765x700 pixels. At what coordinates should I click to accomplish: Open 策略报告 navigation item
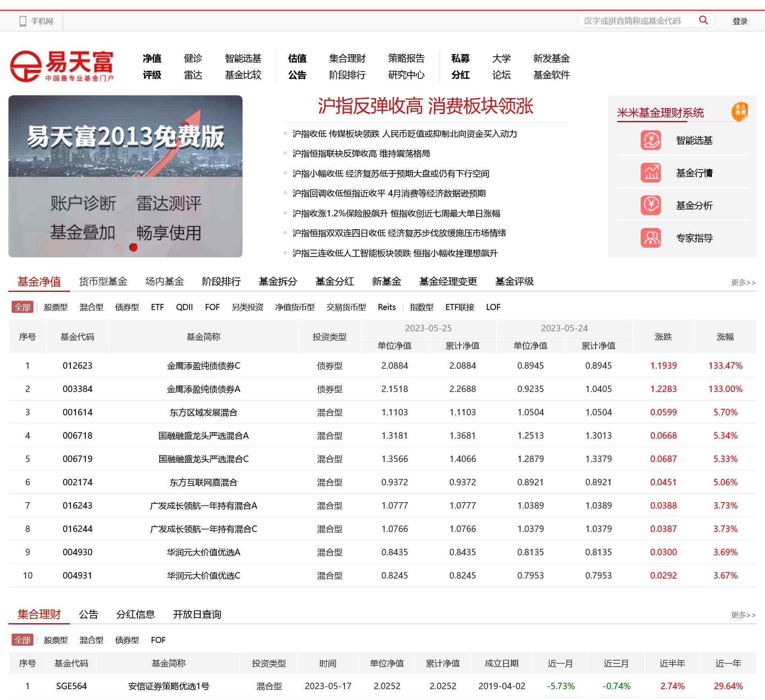(x=406, y=58)
